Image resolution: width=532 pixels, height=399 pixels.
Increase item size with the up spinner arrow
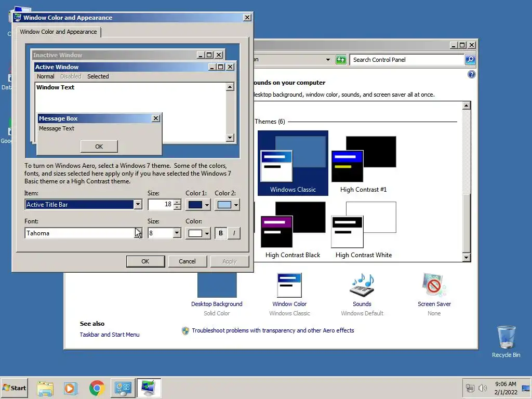177,202
